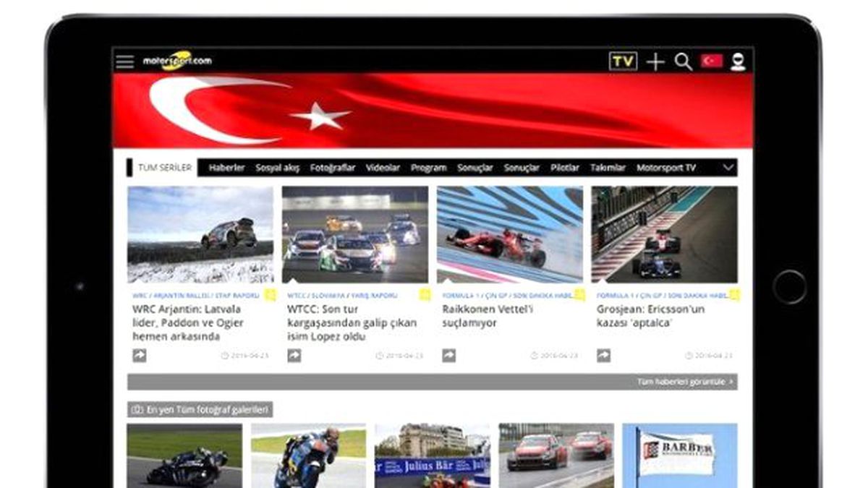This screenshot has width=868, height=488.
Task: Open the Sosyal akış menu item
Action: tap(277, 168)
